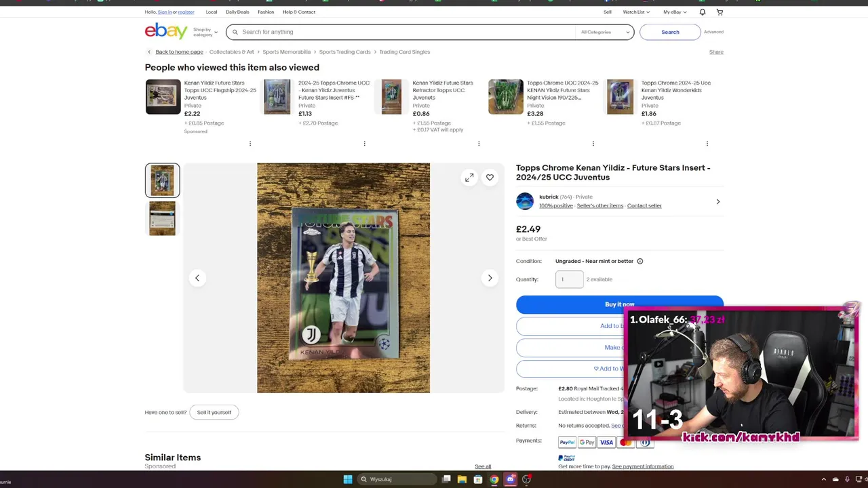868x488 pixels.
Task: Click the eBay logo
Action: [x=166, y=31]
